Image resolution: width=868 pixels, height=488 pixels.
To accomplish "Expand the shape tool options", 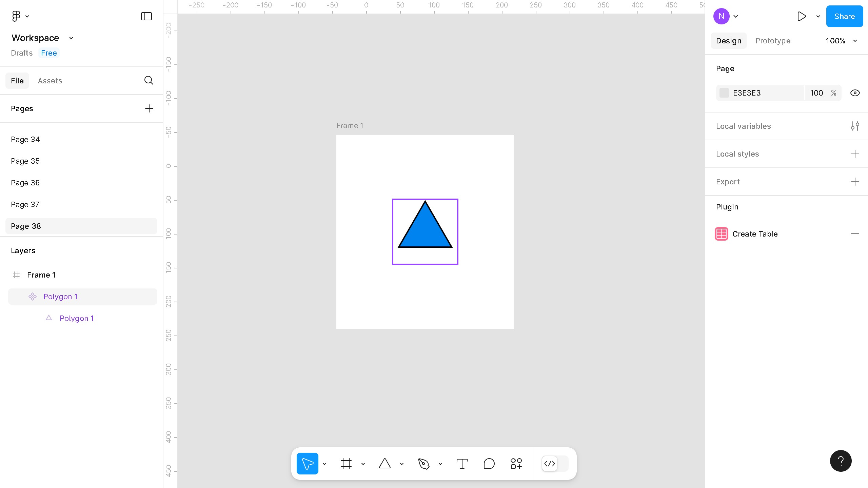I will click(401, 463).
